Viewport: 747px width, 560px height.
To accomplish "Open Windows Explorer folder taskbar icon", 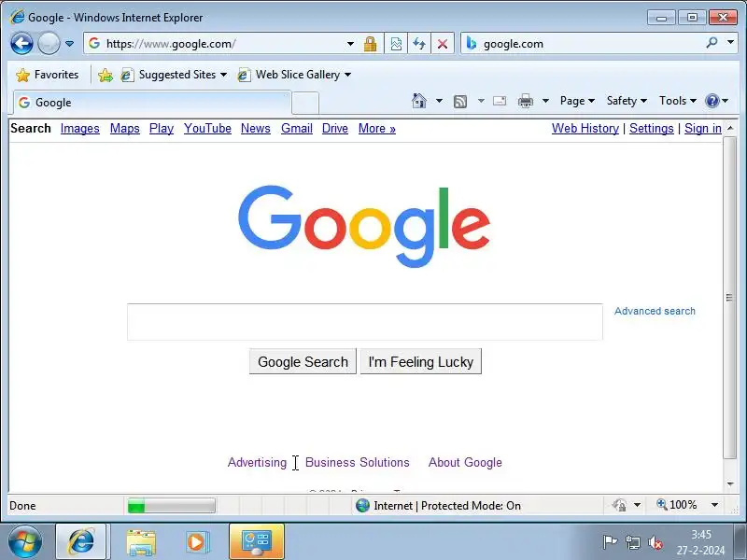I will [141, 542].
